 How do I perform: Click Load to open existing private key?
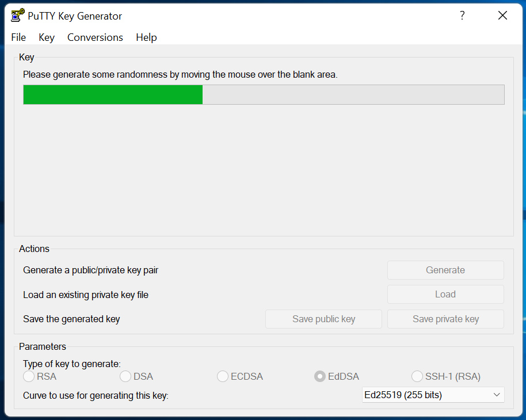click(x=445, y=295)
